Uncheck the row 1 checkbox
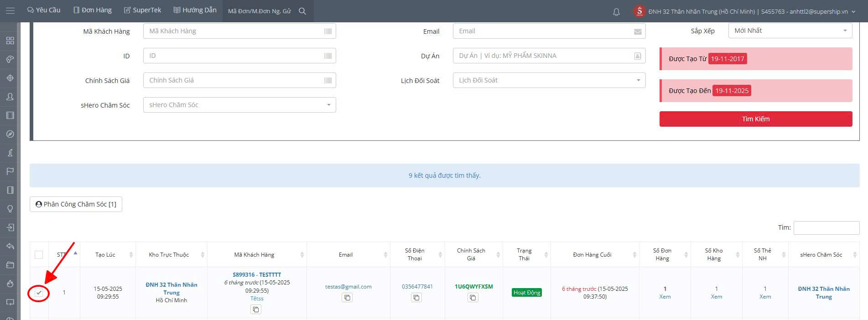The width and height of the screenshot is (868, 320). (x=39, y=293)
